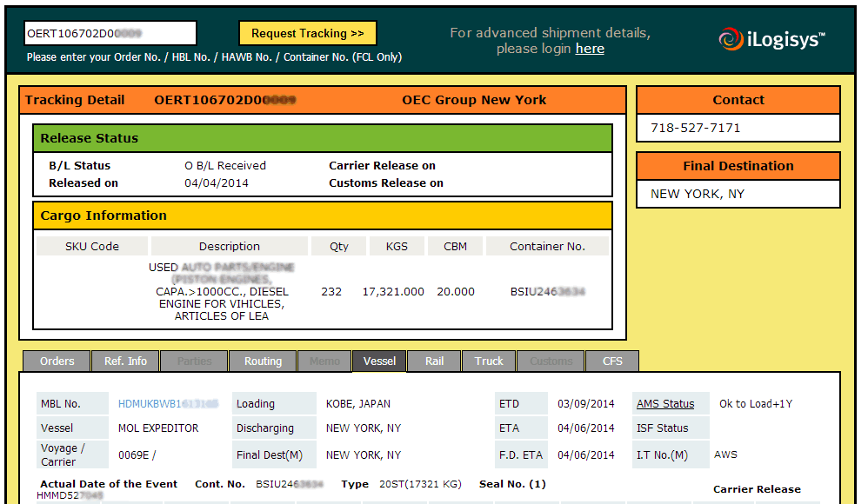Switch to the Ref. Info tab
Screen dimensions: 868x504
point(125,361)
